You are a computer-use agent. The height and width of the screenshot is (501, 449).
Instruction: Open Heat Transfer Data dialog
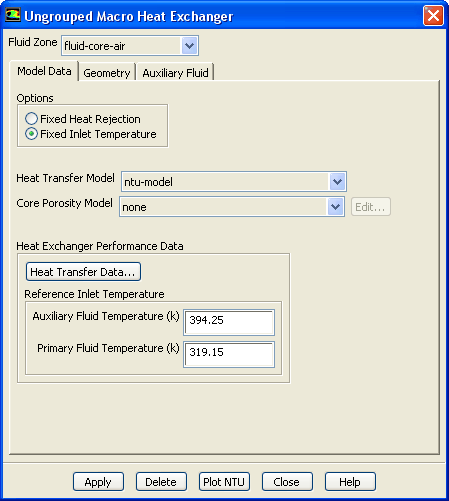pyautogui.click(x=83, y=272)
